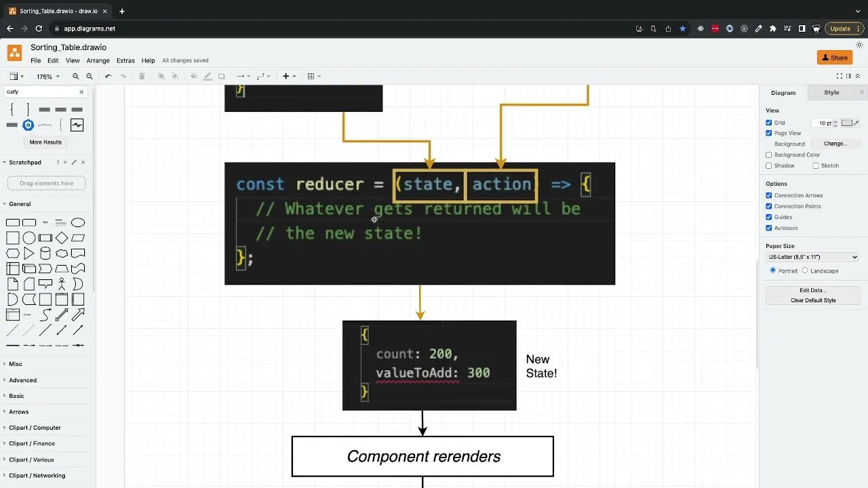Click the Zoom In magnifier icon
The image size is (868, 488).
pyautogui.click(x=76, y=77)
